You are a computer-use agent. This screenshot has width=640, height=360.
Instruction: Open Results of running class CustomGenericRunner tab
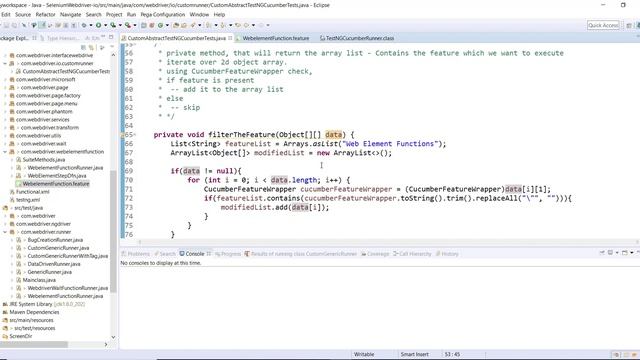coord(301,254)
